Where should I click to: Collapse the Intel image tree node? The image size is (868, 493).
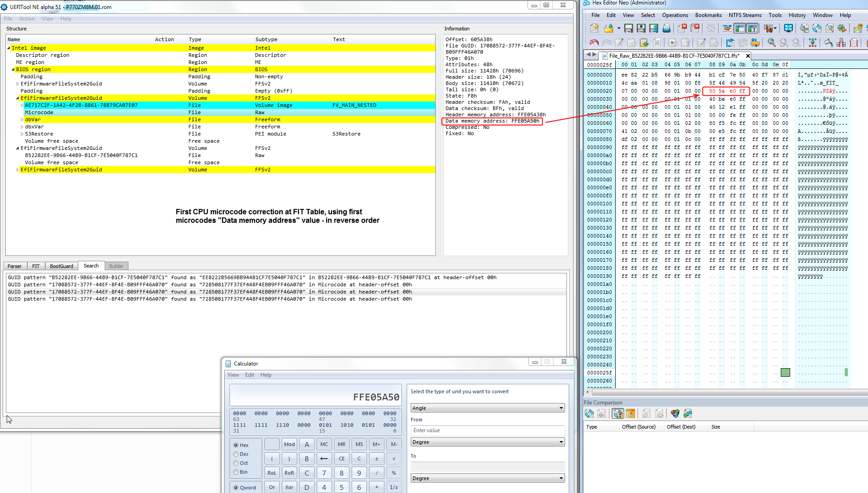(x=9, y=48)
